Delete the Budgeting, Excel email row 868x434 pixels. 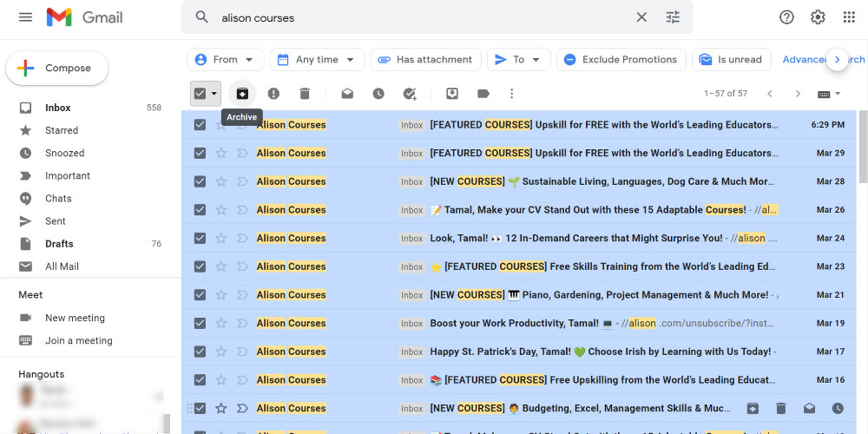pyautogui.click(x=781, y=408)
